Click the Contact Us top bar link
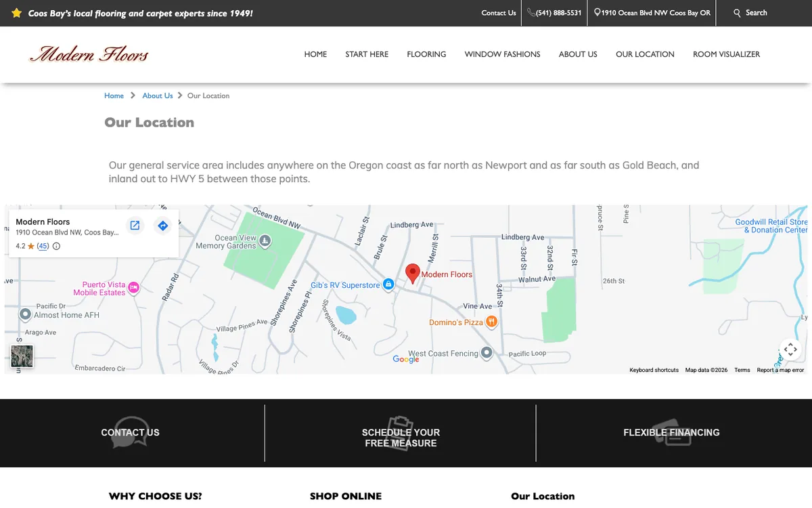The width and height of the screenshot is (812, 508). pos(499,13)
